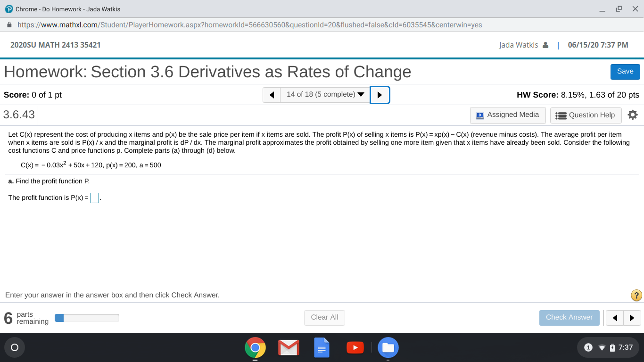
Task: Open the question selector dropdown 14 of 18
Action: tap(325, 94)
